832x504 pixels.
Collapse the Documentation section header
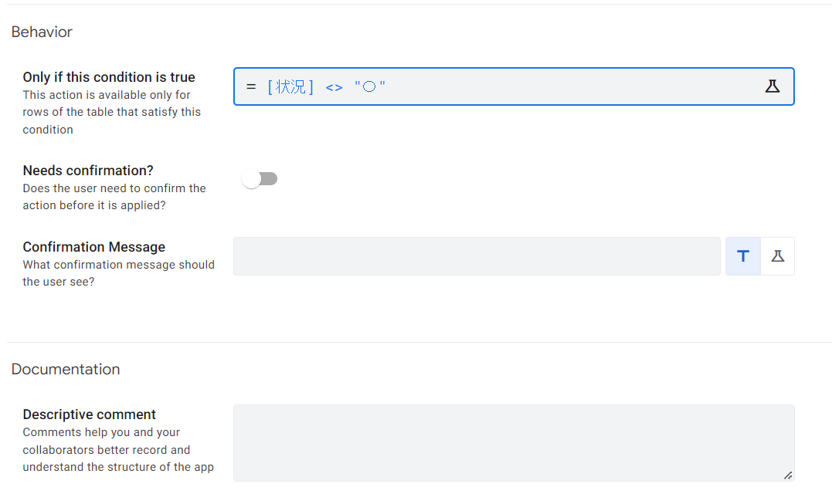tap(66, 369)
